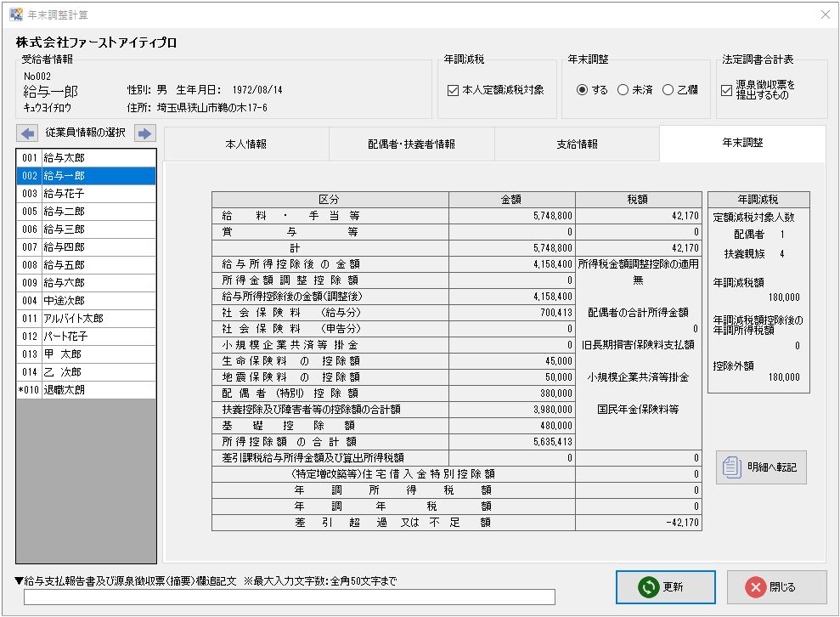Open the 配偶者・扶養者情報 tab
The height and width of the screenshot is (617, 840).
(x=411, y=144)
